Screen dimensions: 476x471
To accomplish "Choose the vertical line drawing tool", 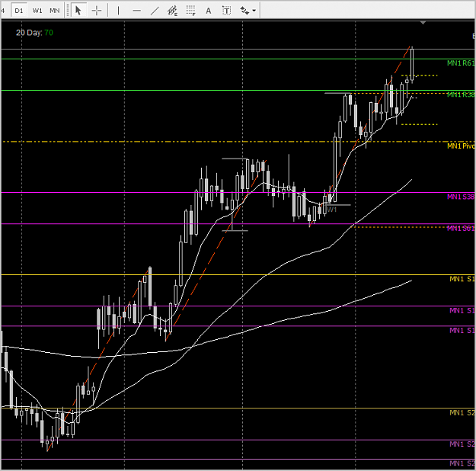I will pos(118,11).
